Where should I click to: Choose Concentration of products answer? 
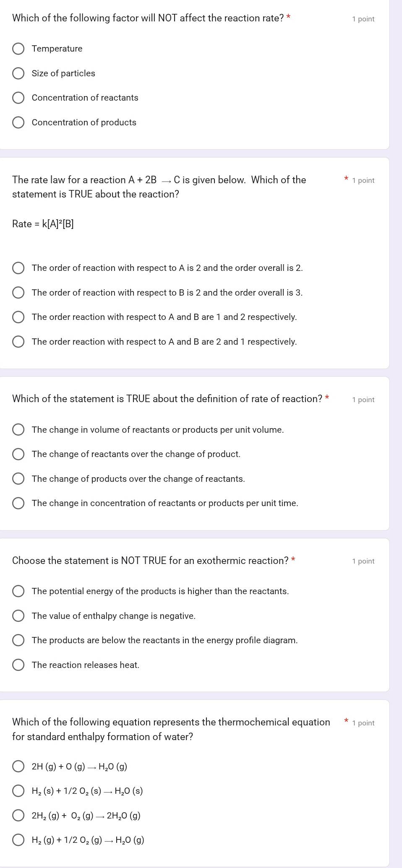[x=18, y=122]
